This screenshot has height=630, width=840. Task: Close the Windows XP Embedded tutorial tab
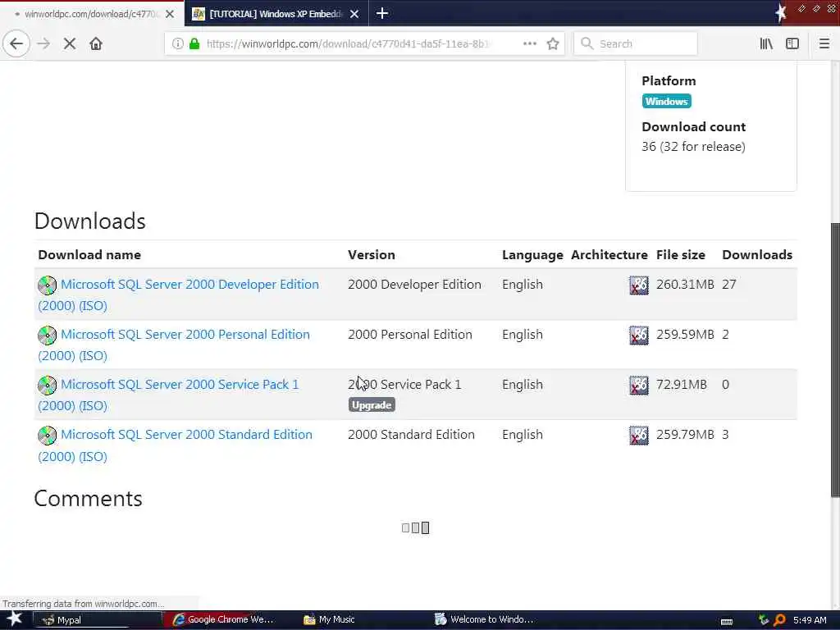point(354,14)
